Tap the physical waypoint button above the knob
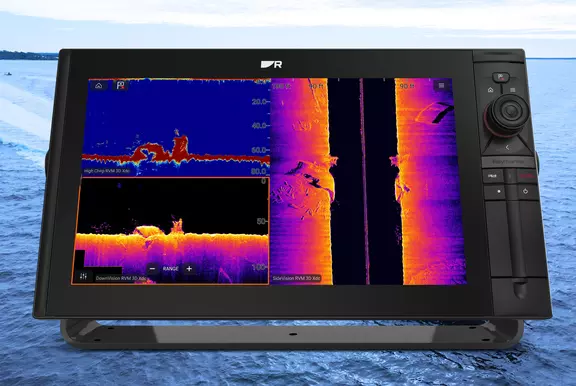 click(x=500, y=77)
